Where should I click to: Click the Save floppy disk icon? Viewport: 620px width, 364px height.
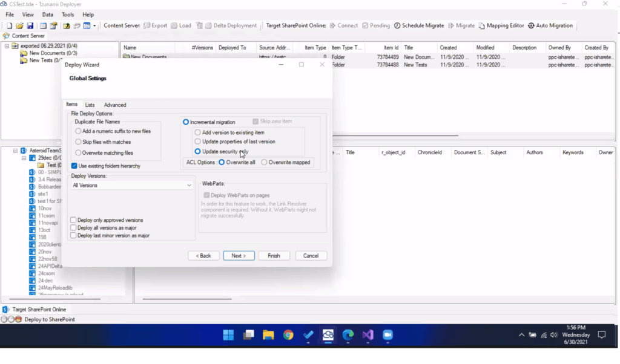30,25
